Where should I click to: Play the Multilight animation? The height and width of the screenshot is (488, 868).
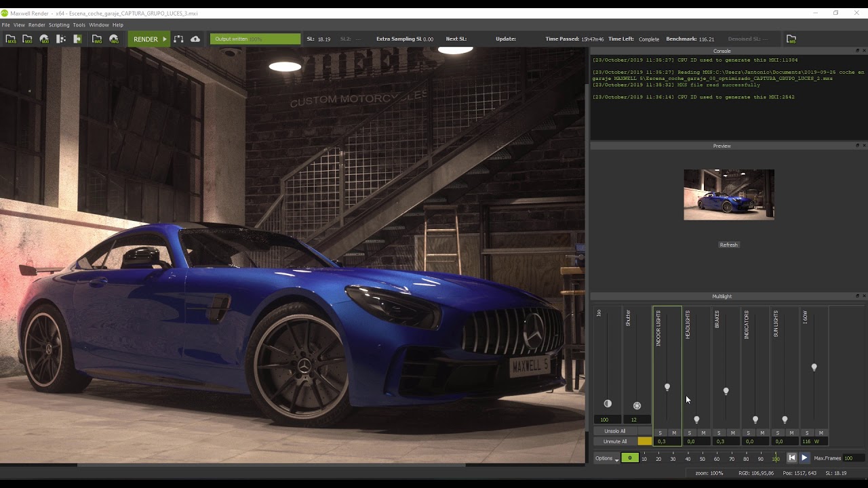pyautogui.click(x=804, y=458)
